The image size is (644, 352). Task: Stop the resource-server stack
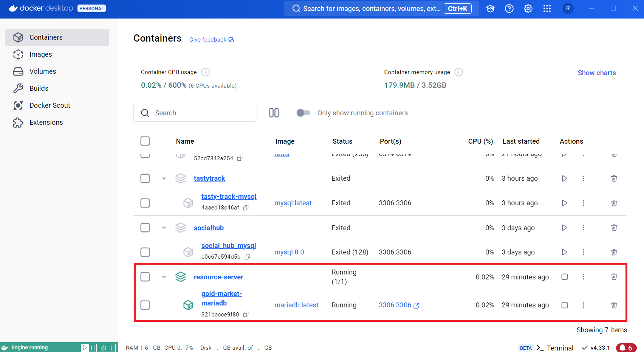click(564, 277)
